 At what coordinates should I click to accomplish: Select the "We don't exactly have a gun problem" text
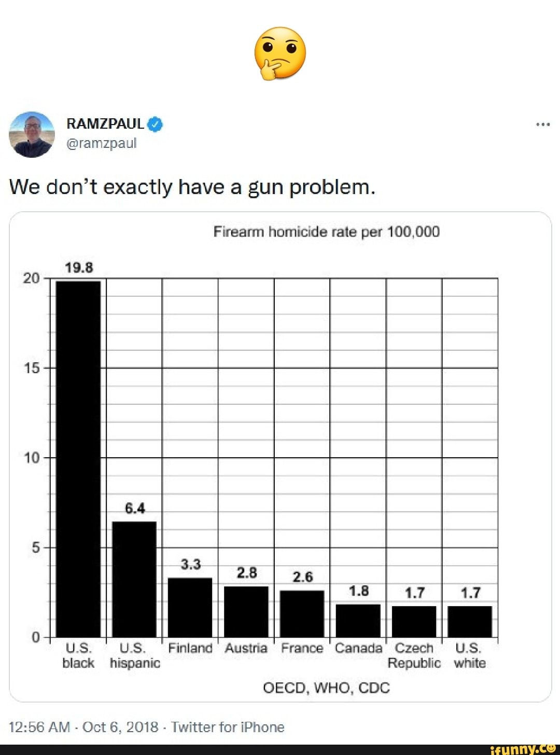click(x=192, y=187)
